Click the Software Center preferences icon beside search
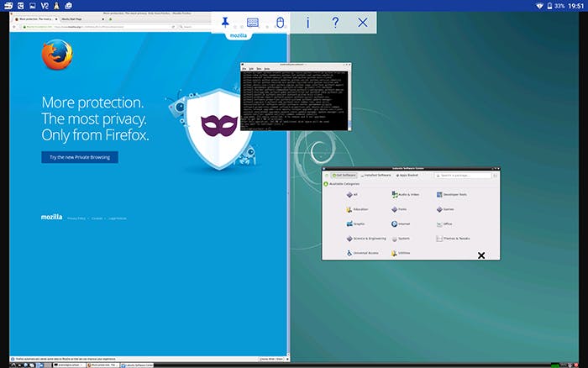 (x=495, y=176)
